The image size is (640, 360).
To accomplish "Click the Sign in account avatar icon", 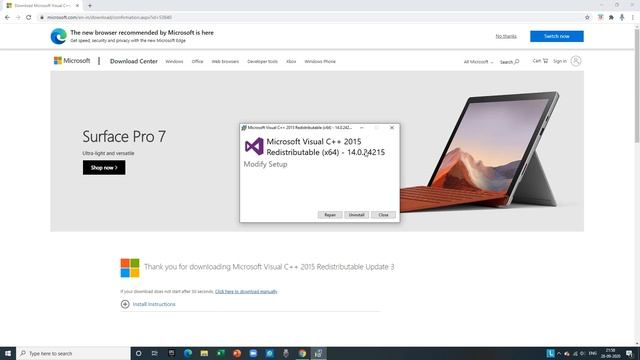I will [576, 61].
